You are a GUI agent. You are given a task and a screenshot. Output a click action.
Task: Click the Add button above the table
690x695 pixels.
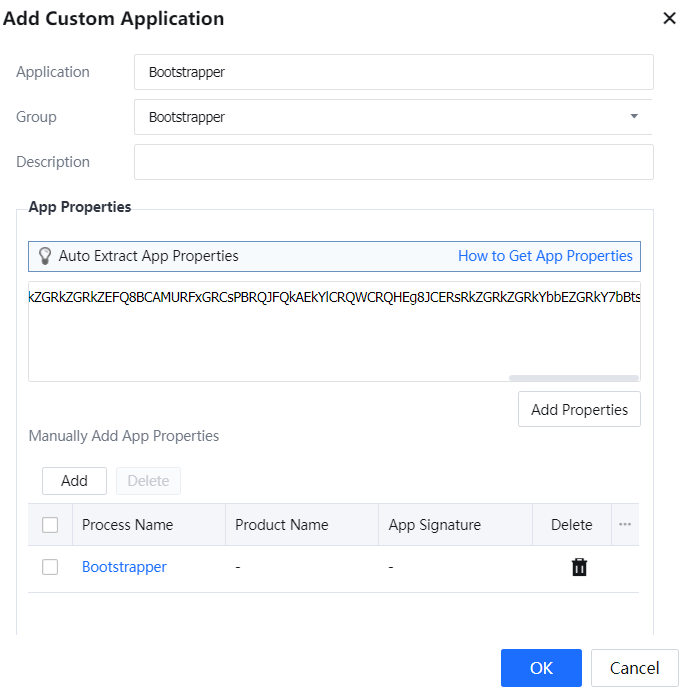pyautogui.click(x=74, y=481)
